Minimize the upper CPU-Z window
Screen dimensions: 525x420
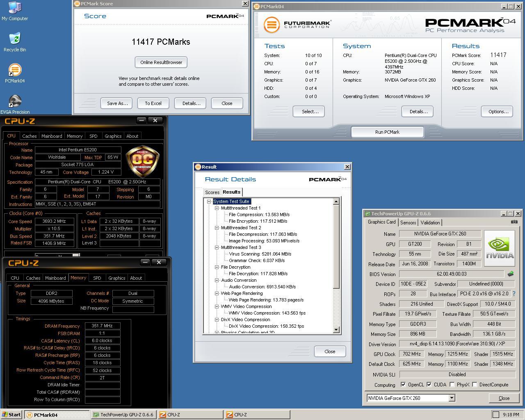pos(142,120)
